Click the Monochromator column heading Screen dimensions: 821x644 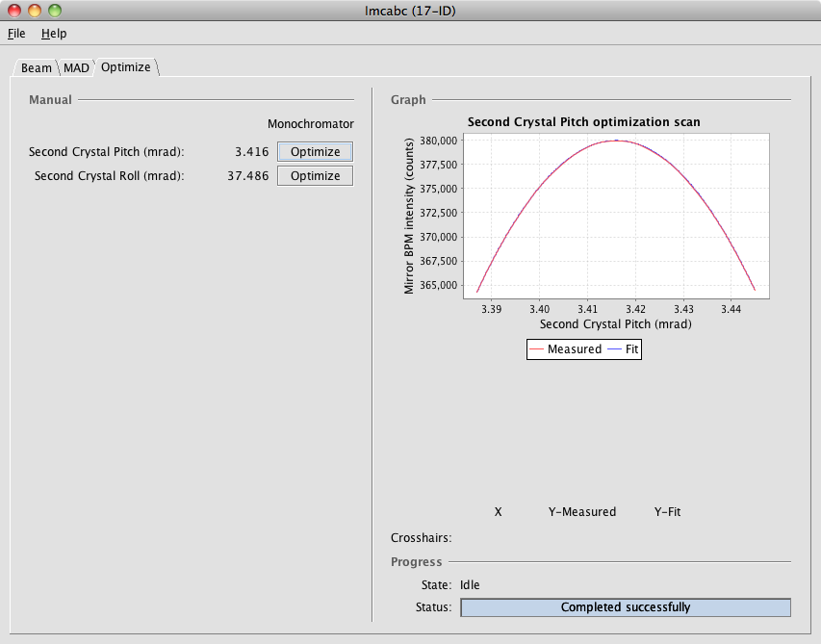[x=311, y=124]
